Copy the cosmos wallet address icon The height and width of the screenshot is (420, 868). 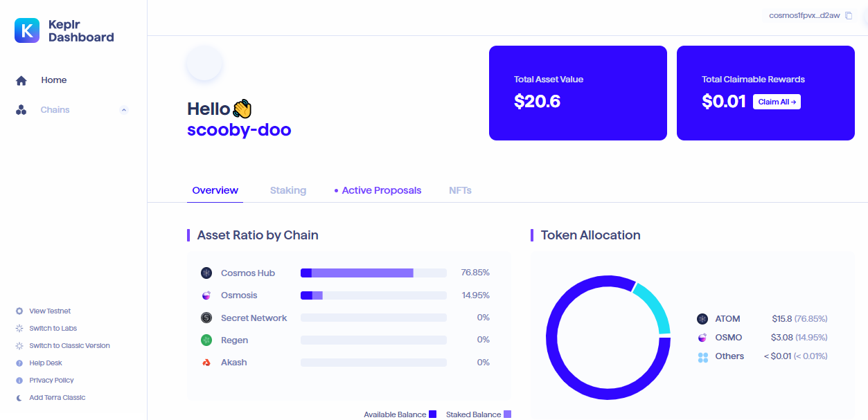(x=849, y=16)
